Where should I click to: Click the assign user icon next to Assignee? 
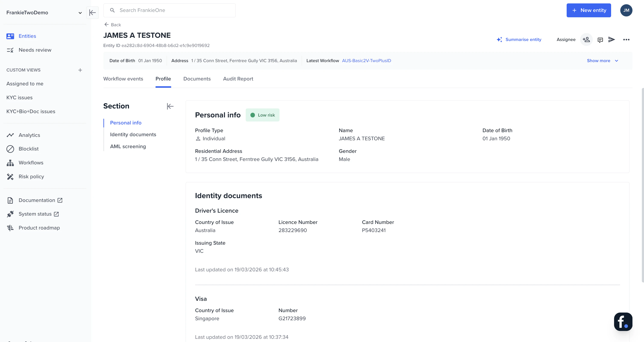pyautogui.click(x=586, y=39)
